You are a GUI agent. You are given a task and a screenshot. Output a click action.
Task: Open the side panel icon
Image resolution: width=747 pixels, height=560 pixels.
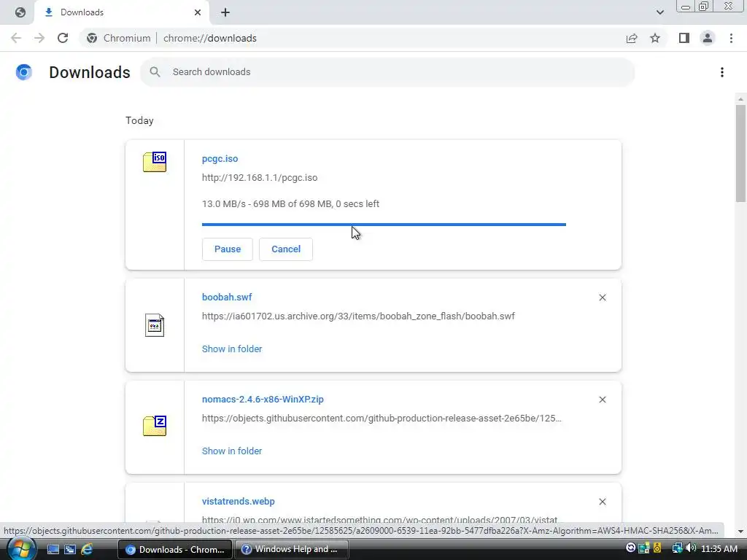pos(684,38)
